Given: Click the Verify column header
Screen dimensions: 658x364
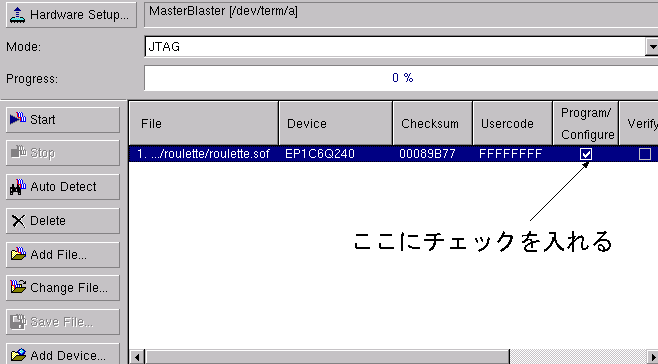Looking at the screenshot, I should (x=639, y=123).
